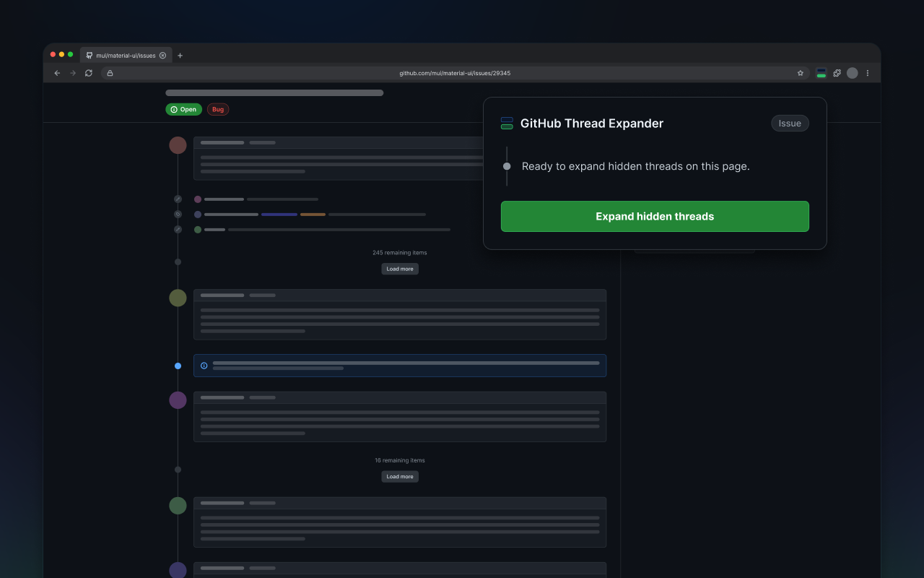
Task: Click the browser profile avatar
Action: (x=853, y=73)
